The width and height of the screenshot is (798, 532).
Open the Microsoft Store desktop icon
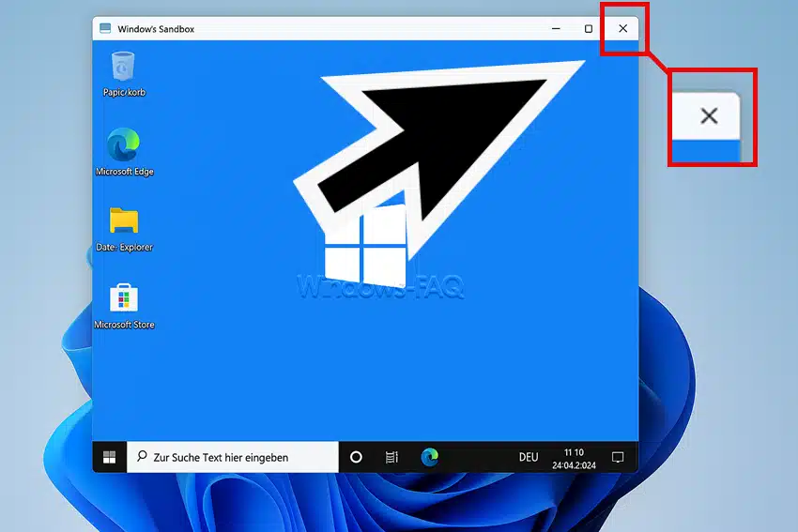124,298
